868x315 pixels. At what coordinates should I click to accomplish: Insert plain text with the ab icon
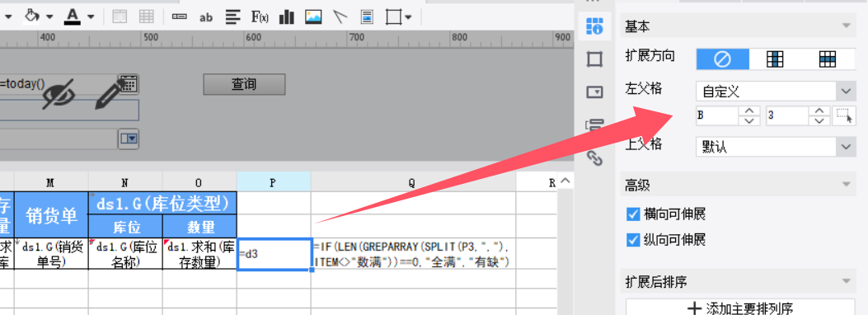point(206,17)
